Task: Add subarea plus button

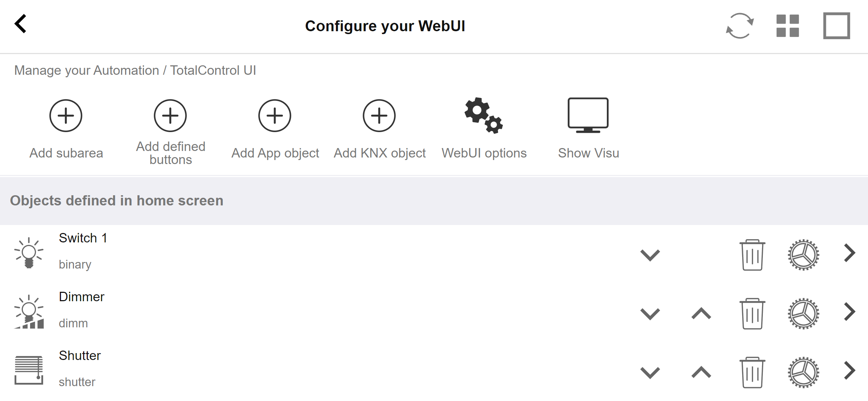Action: click(66, 116)
